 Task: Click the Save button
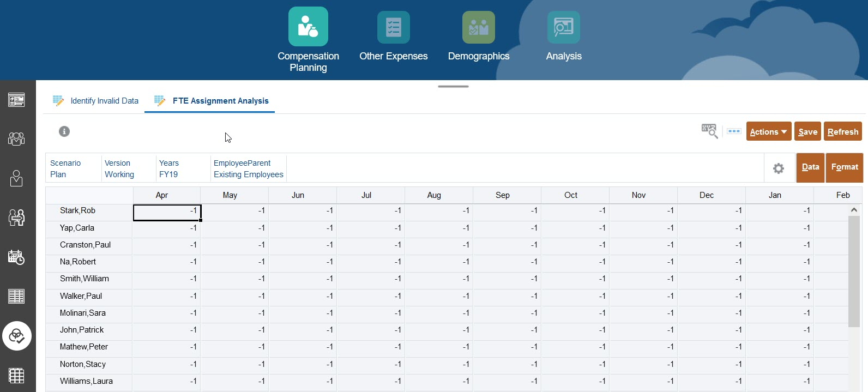807,132
